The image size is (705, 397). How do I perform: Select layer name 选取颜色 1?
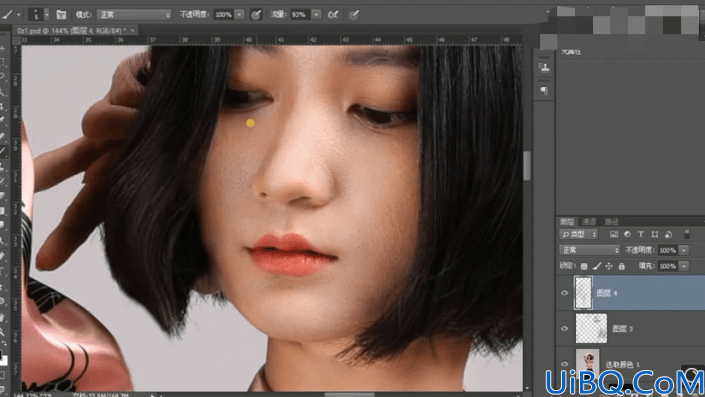[623, 364]
